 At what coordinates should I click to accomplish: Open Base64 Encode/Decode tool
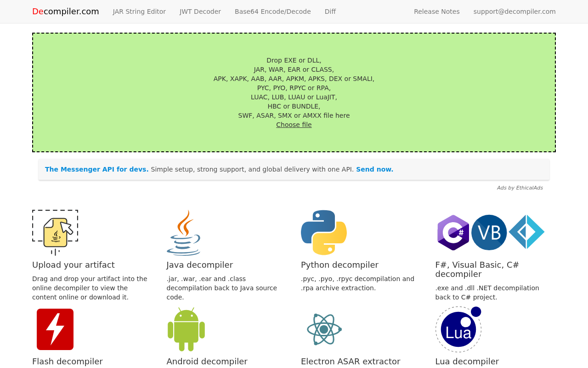[x=273, y=11]
